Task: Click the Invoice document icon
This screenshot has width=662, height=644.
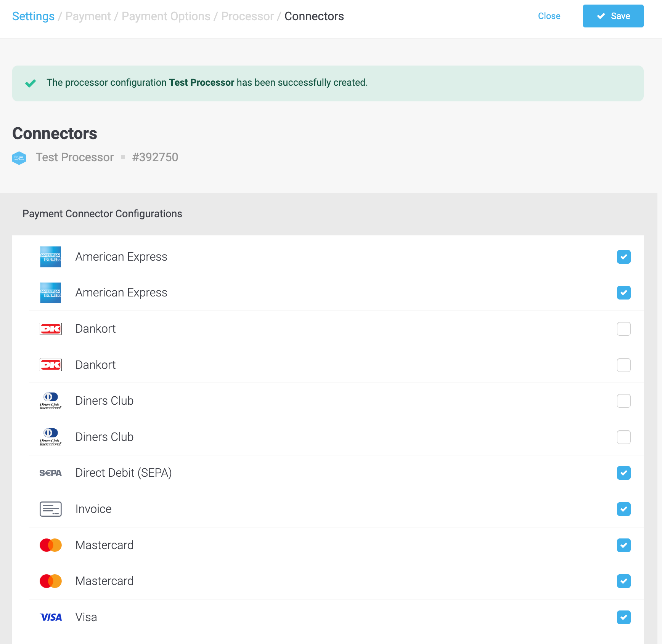Action: (50, 509)
